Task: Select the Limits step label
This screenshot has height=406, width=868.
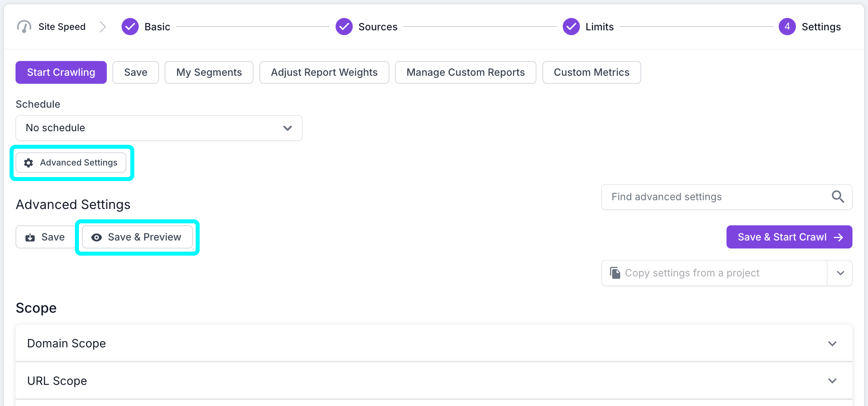Action: (x=599, y=26)
